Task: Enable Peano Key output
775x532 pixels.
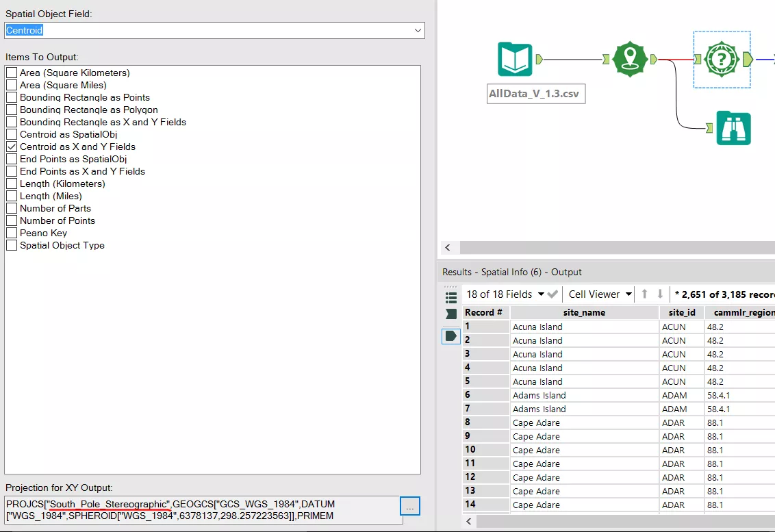Action: coord(12,233)
